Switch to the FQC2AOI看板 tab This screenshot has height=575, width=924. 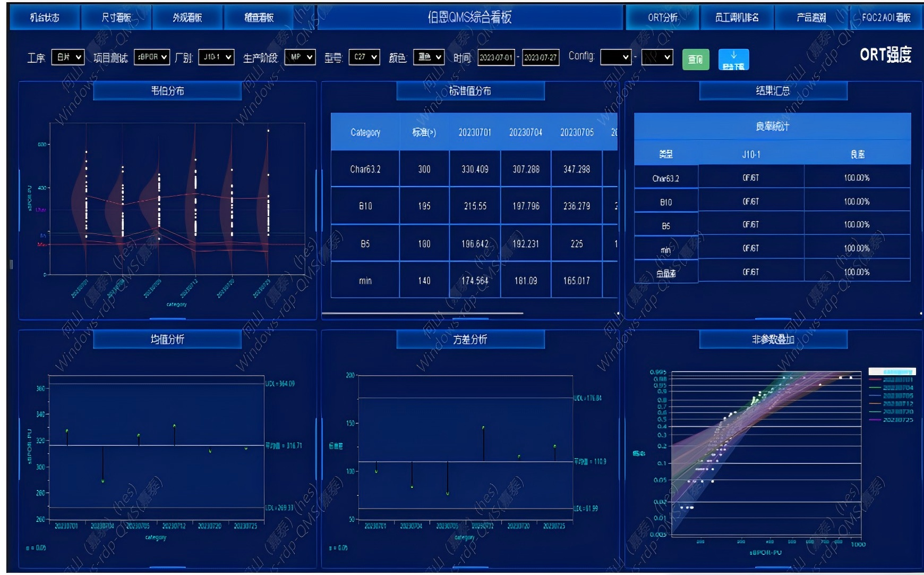(886, 18)
